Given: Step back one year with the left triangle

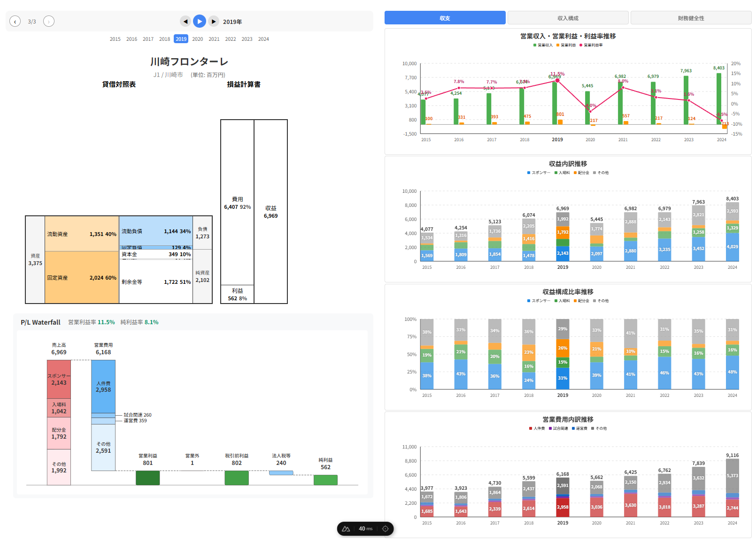Looking at the screenshot, I should (x=185, y=21).
